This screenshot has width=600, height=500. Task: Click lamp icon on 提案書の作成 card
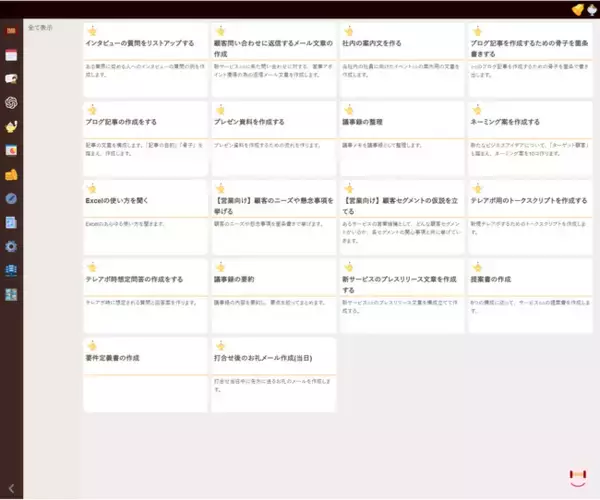477,267
